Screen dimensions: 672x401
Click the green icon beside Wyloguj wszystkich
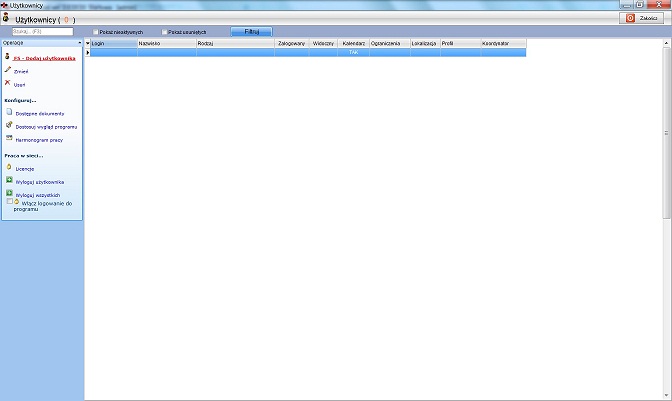[x=9, y=193]
